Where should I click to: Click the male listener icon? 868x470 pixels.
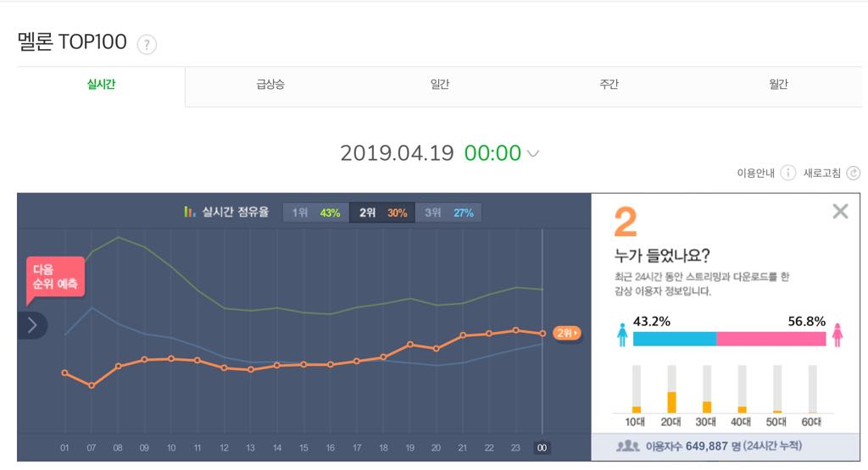point(622,335)
